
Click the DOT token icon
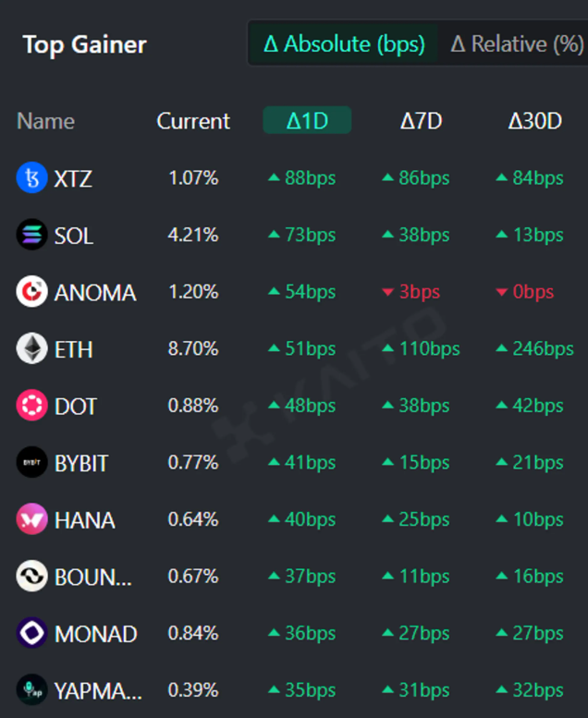[x=31, y=406]
